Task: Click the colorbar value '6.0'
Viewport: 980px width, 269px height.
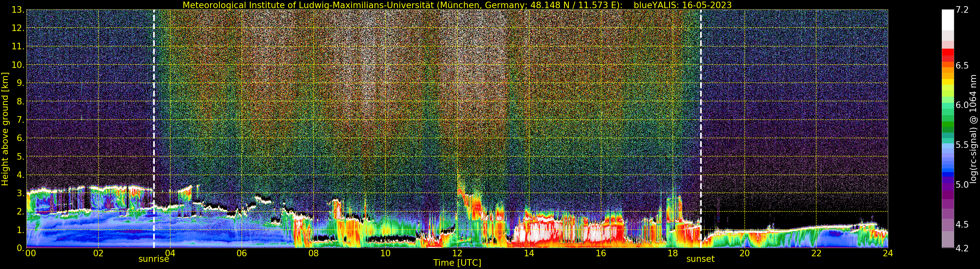Action: 962,105
